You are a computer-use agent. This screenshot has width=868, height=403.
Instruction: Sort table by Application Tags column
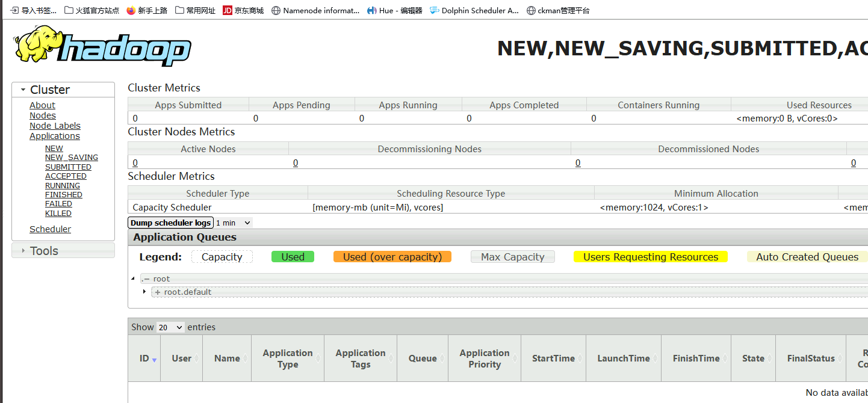tap(361, 358)
